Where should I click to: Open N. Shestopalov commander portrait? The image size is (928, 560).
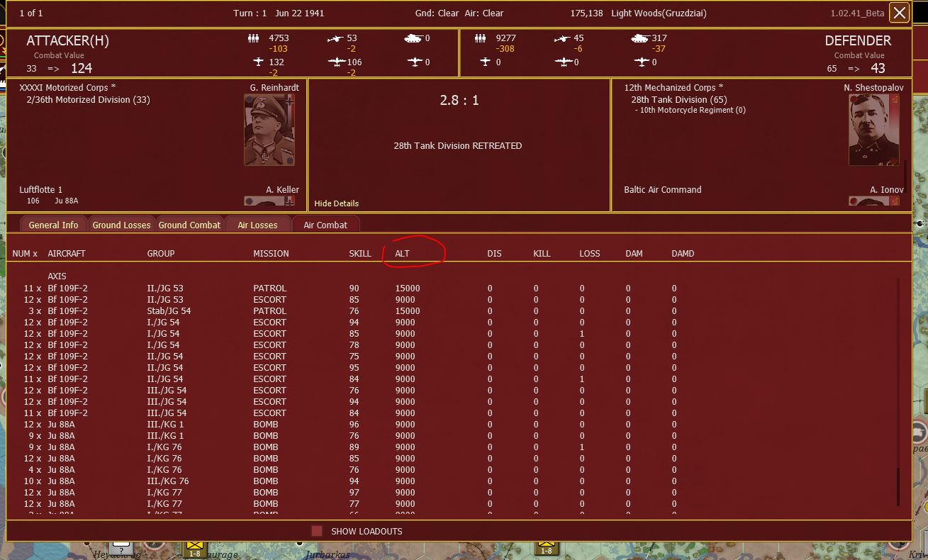pos(874,130)
